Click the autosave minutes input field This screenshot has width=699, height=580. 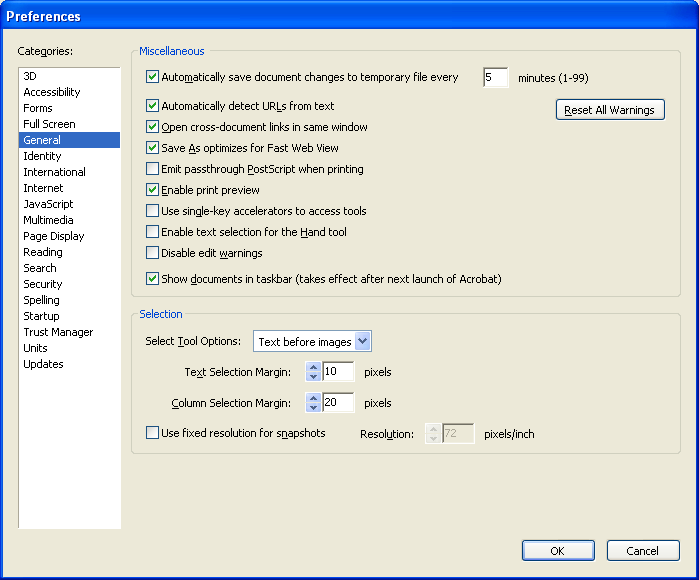point(495,78)
